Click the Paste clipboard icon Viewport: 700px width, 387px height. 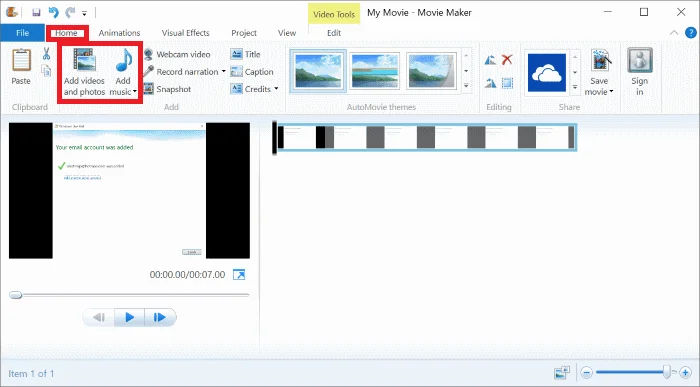coord(21,61)
